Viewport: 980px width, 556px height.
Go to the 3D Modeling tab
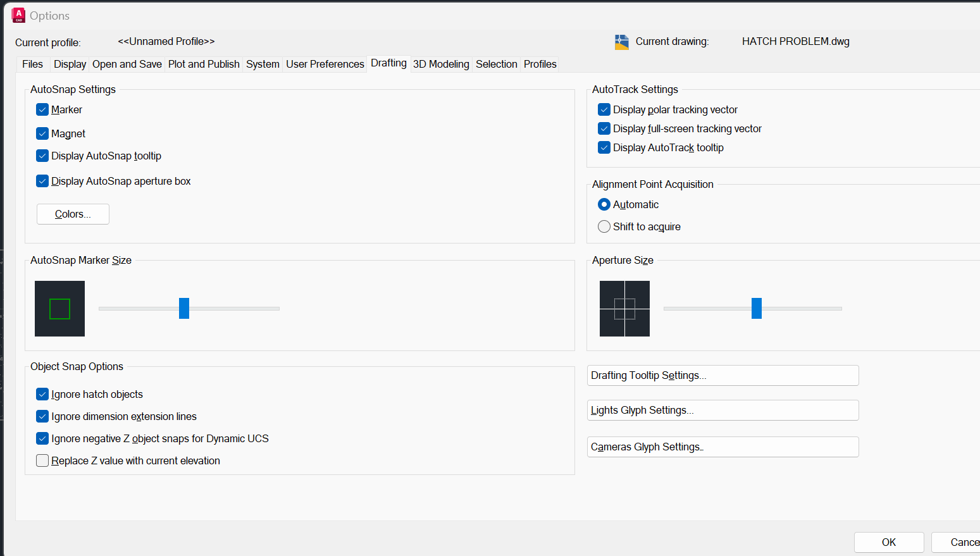(x=441, y=64)
